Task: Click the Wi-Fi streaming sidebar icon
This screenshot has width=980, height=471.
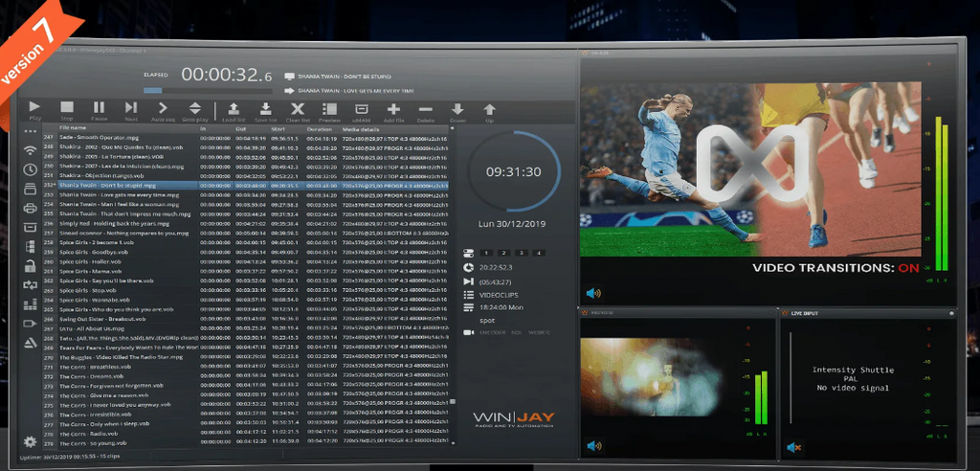Action: 30,150
